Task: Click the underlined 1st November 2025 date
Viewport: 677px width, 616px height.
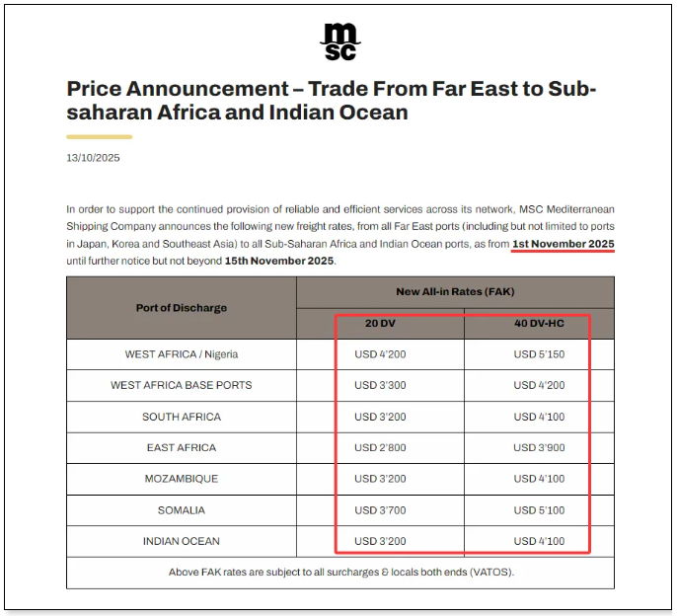Action: pos(563,243)
